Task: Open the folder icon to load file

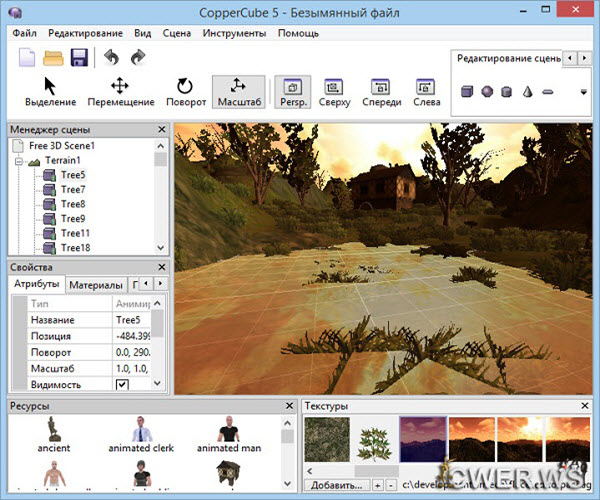Action: pos(53,58)
